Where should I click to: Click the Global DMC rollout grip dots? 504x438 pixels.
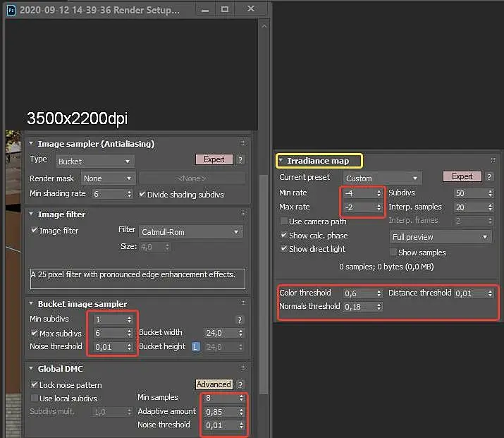243,367
